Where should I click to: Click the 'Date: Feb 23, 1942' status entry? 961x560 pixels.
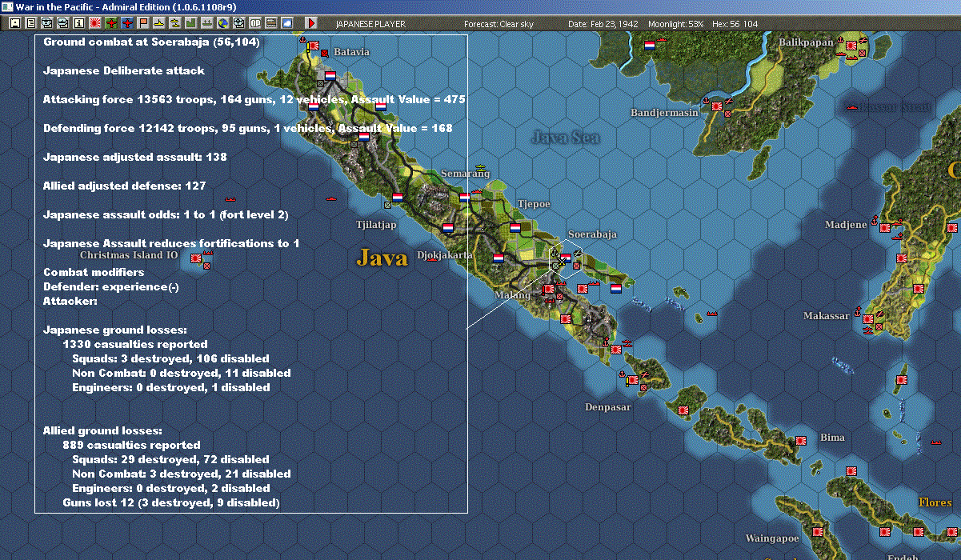603,24
